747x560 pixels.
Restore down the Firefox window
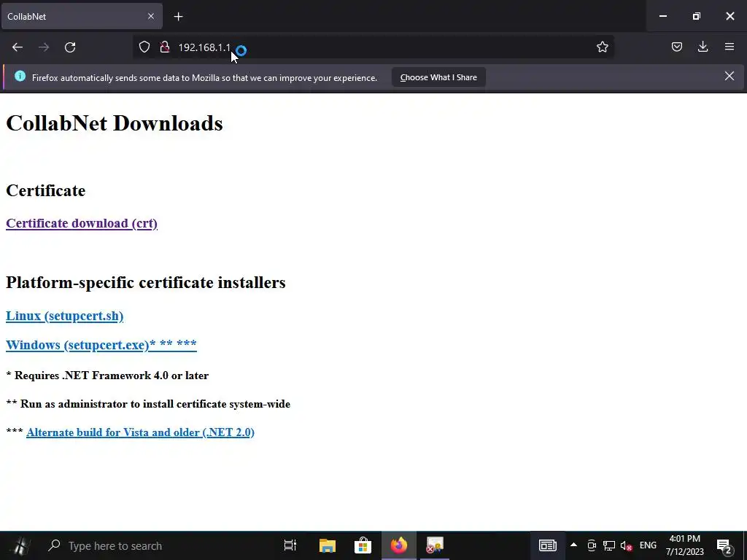click(697, 16)
